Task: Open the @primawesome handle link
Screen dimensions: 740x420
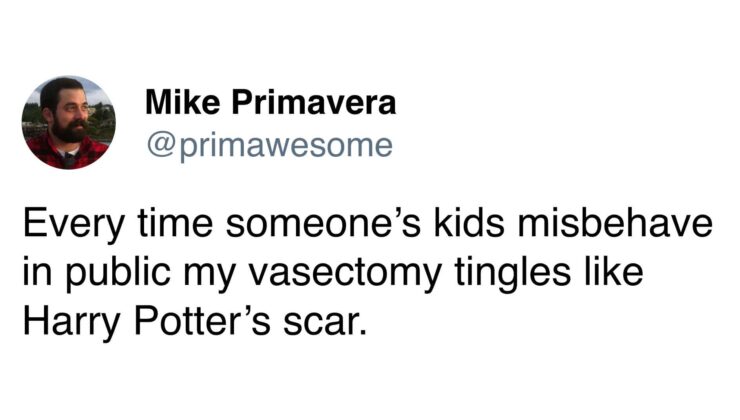Action: coord(269,146)
